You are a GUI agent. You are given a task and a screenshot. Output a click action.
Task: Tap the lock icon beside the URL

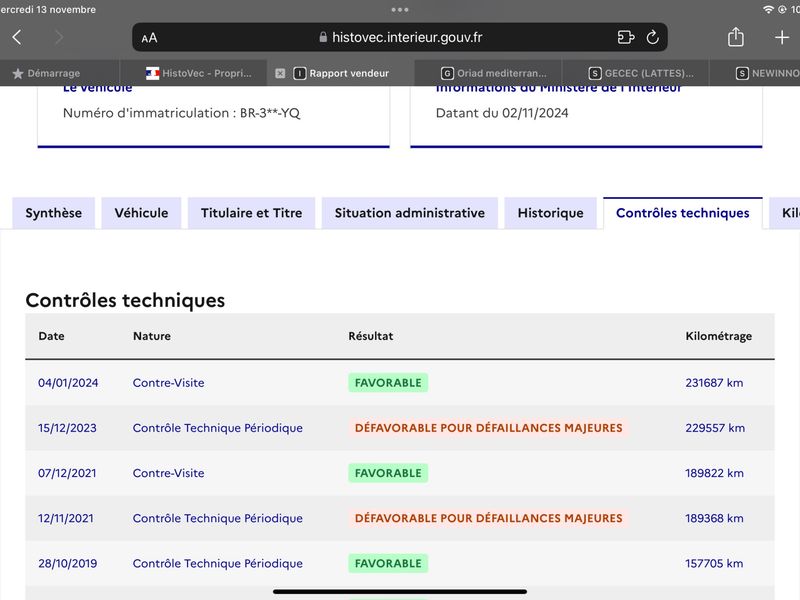(322, 37)
